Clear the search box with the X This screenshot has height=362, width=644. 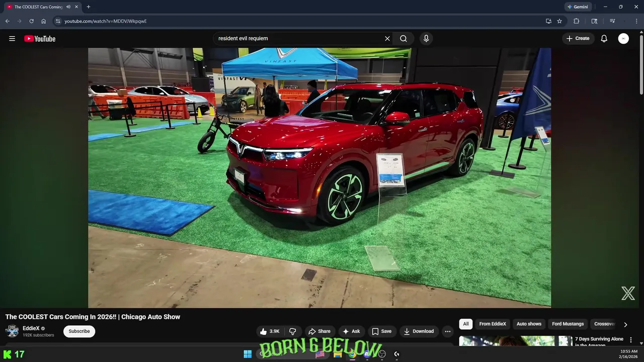tap(387, 38)
